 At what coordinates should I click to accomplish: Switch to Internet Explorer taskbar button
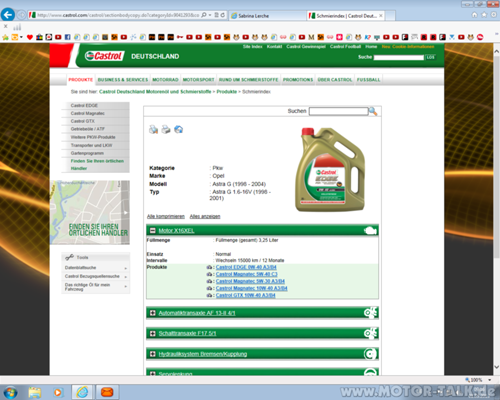82,392
